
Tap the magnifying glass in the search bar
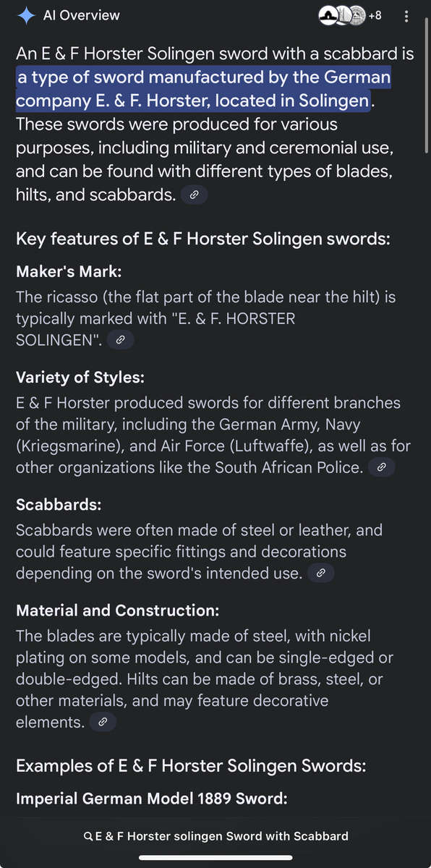pyautogui.click(x=90, y=836)
